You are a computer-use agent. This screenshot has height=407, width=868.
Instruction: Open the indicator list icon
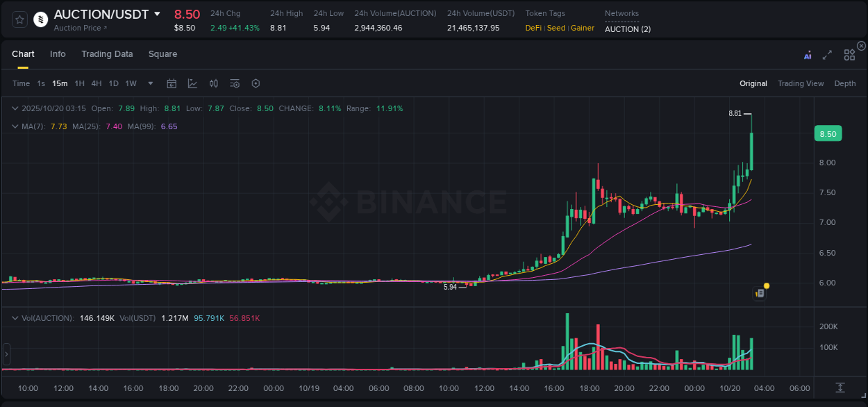234,83
